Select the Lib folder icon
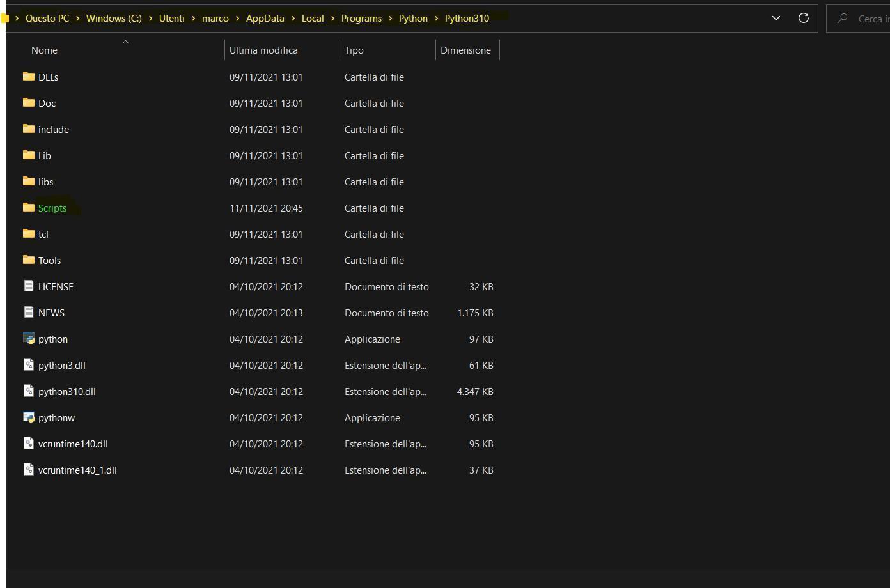Viewport: 890px width, 588px height. [x=28, y=155]
